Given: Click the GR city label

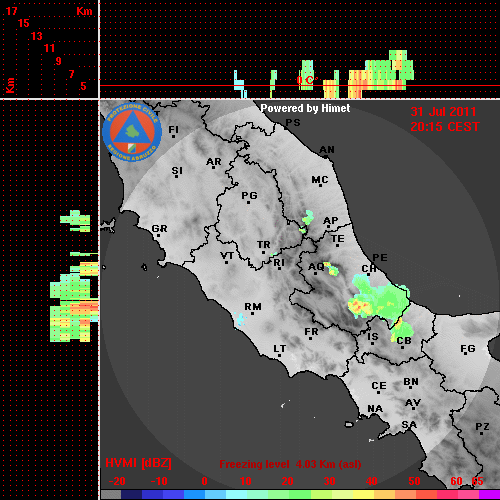Looking at the screenshot, I should pos(159,229).
